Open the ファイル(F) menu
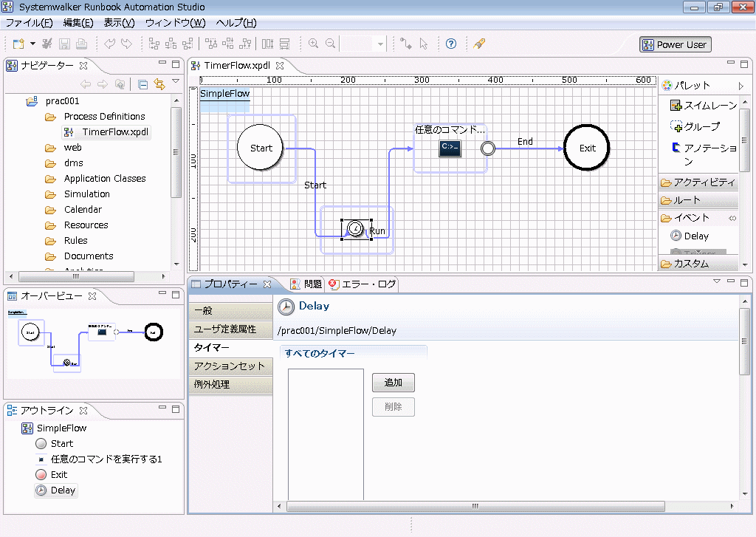756x537 pixels. (29, 23)
